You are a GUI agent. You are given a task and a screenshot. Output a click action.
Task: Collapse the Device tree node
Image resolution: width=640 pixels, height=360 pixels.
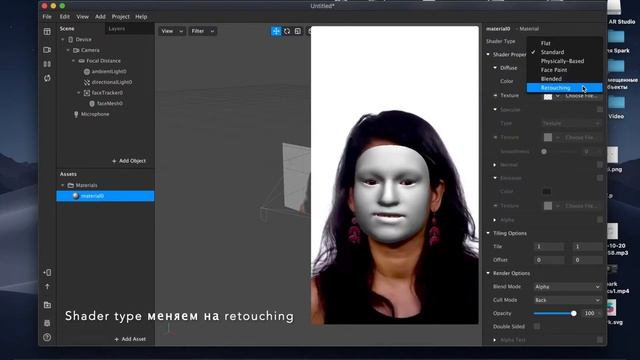[63, 40]
